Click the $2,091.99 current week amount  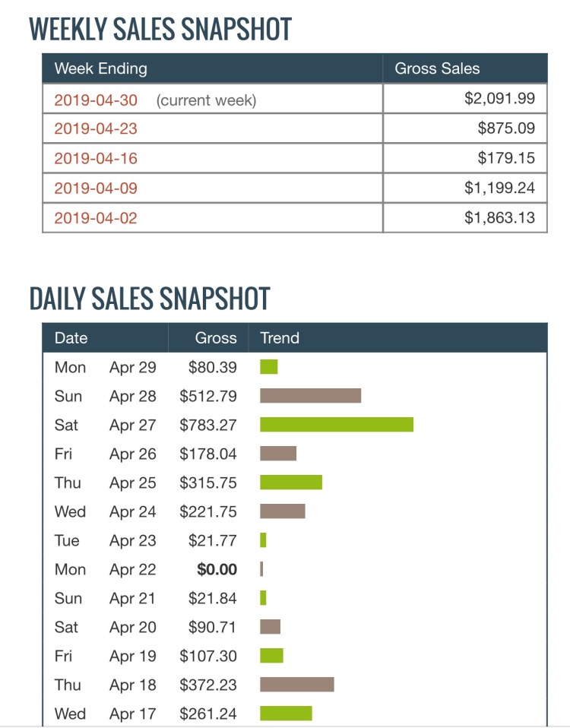click(499, 99)
